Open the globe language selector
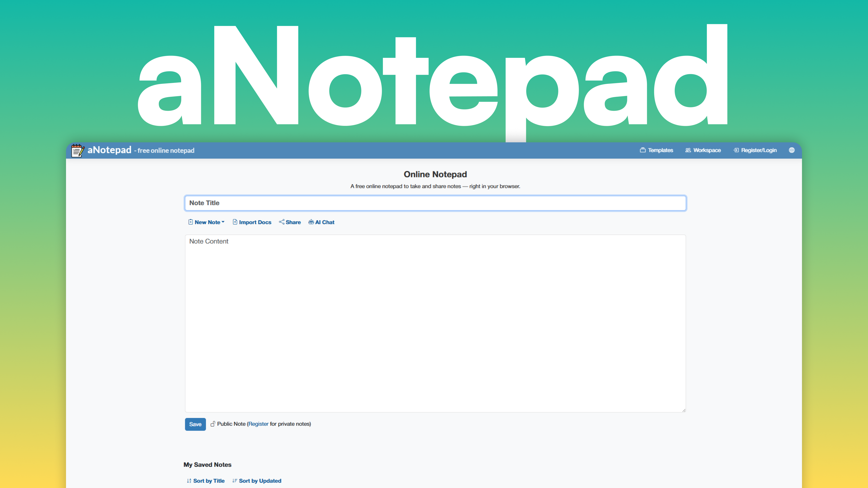The height and width of the screenshot is (488, 868). (x=792, y=150)
